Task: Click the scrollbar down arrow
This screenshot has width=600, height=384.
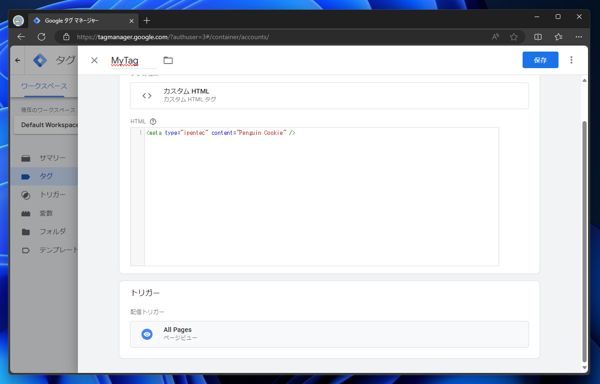Action: click(x=584, y=368)
